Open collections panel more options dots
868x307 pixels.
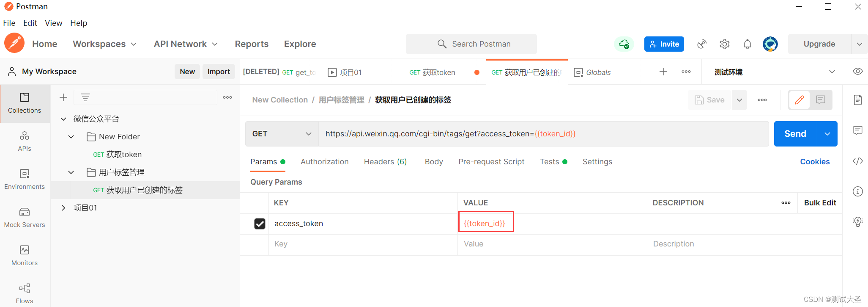pyautogui.click(x=227, y=97)
